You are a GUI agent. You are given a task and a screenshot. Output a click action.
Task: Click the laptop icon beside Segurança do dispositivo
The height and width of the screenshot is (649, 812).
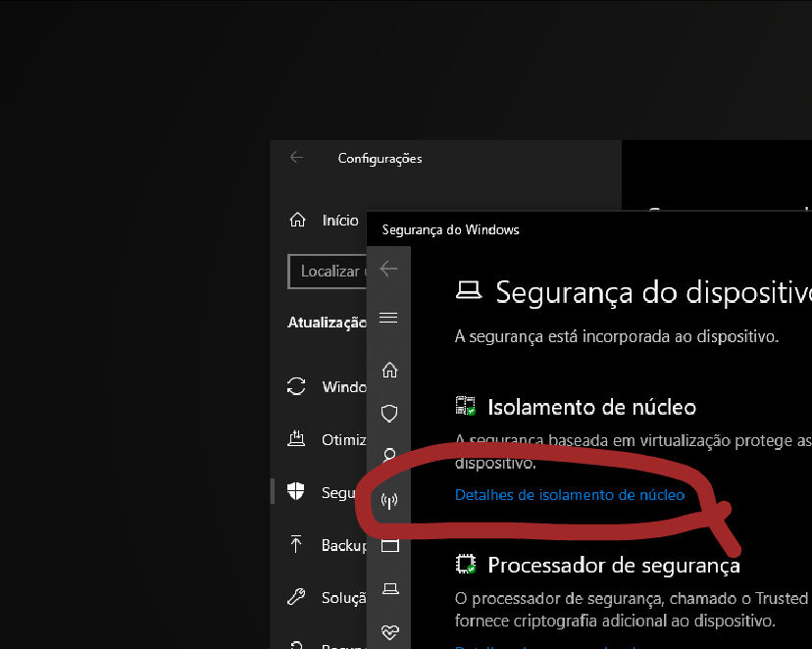point(469,290)
